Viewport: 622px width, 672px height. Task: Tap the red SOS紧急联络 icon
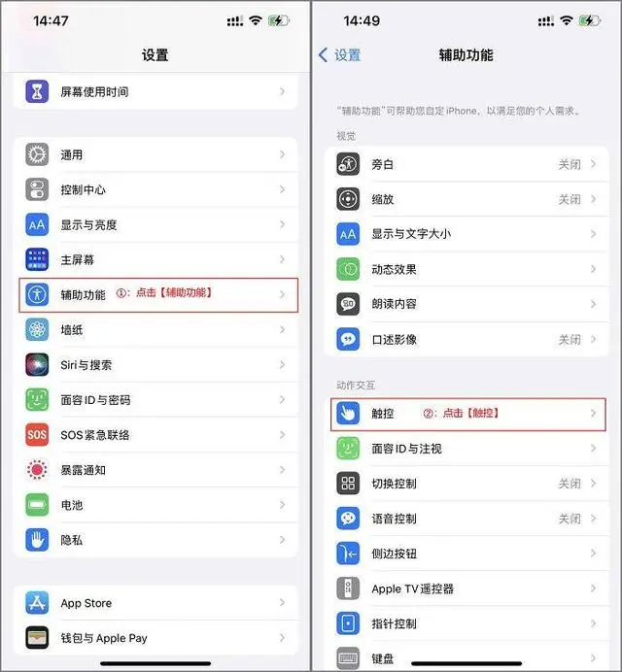click(37, 435)
